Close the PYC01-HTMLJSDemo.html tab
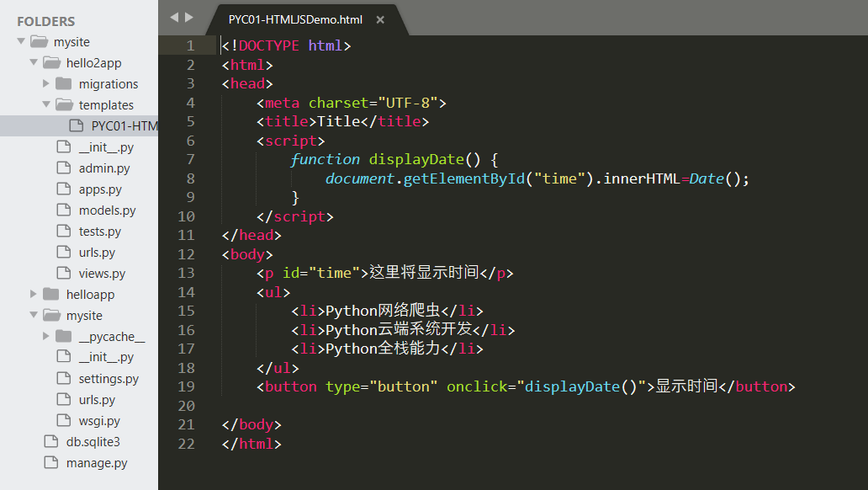 click(380, 19)
